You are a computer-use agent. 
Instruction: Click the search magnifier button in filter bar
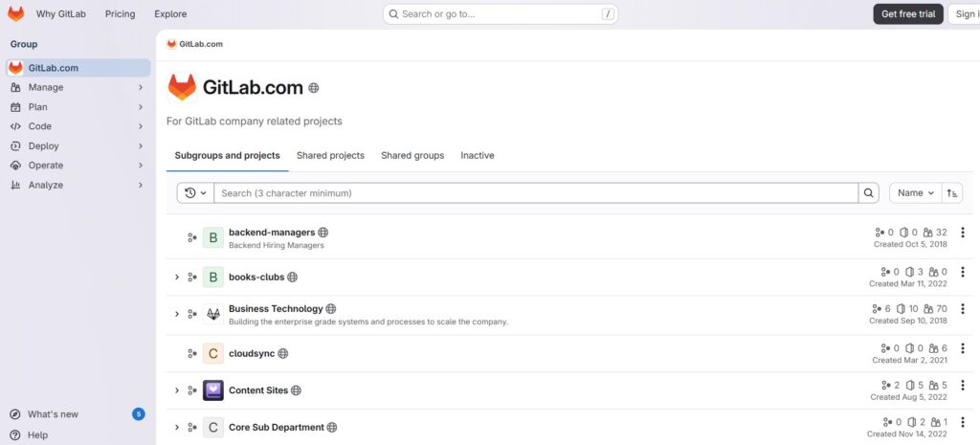click(869, 193)
